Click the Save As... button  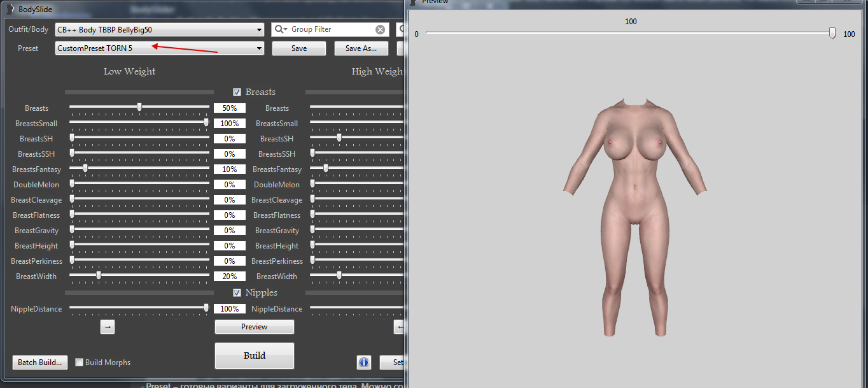[x=361, y=48]
